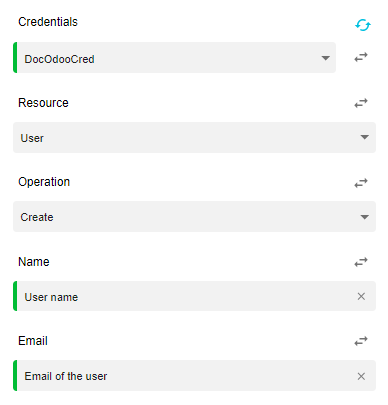Click the arrow on the Resource dropdown
388x405 pixels.
pyautogui.click(x=365, y=137)
